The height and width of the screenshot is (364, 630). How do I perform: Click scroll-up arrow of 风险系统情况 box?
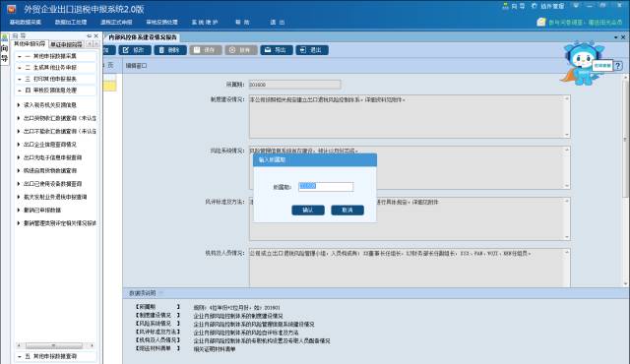coord(567,150)
